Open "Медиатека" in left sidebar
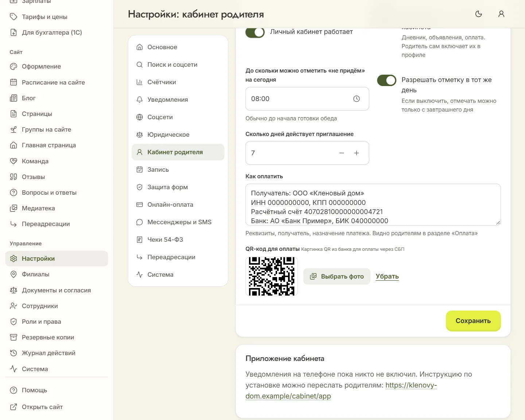 click(x=57, y=208)
